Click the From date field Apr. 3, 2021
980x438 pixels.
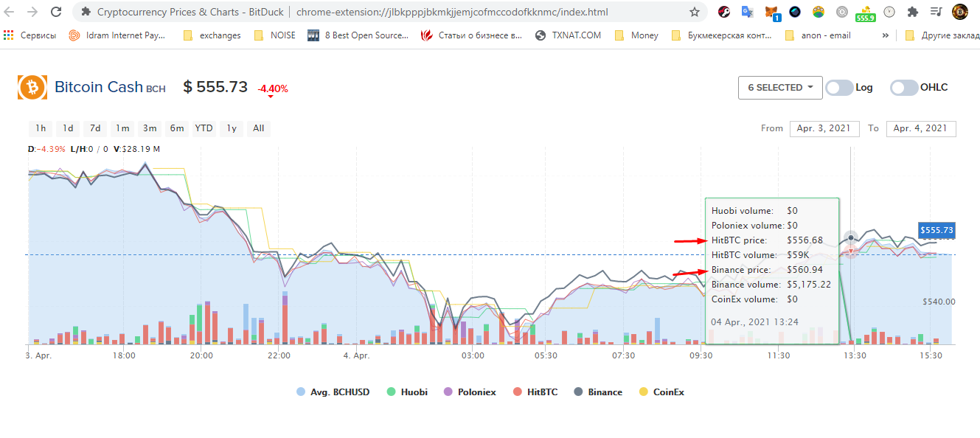pyautogui.click(x=824, y=128)
